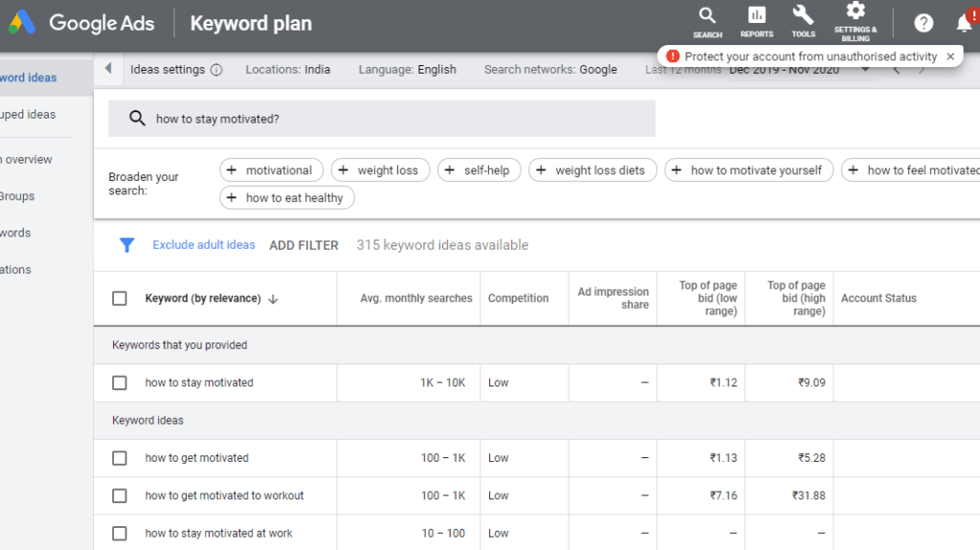Sort by Keyword (by relevance) column
The image size is (980, 550).
(203, 298)
